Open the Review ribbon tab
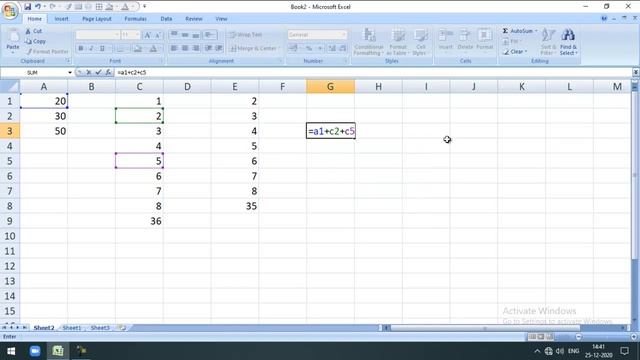The width and height of the screenshot is (640, 360). click(x=193, y=19)
